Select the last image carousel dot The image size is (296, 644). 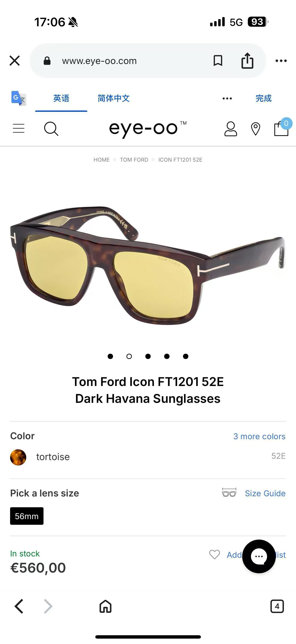[x=186, y=356]
